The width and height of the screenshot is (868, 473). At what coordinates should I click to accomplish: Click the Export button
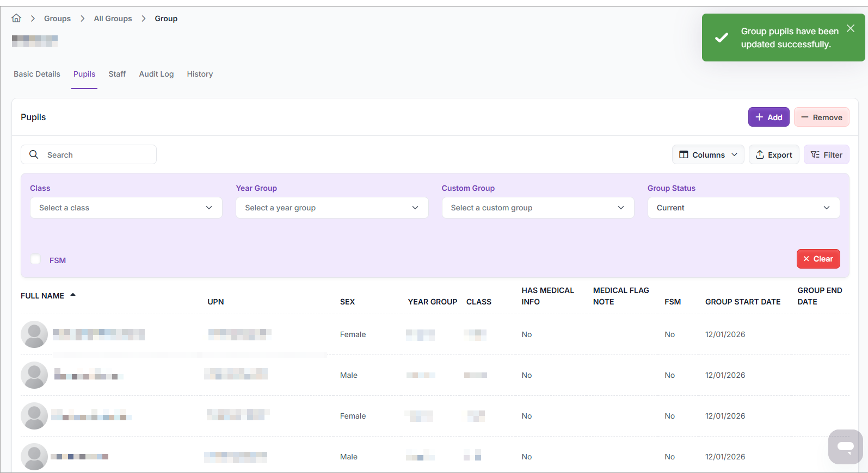[x=773, y=155]
